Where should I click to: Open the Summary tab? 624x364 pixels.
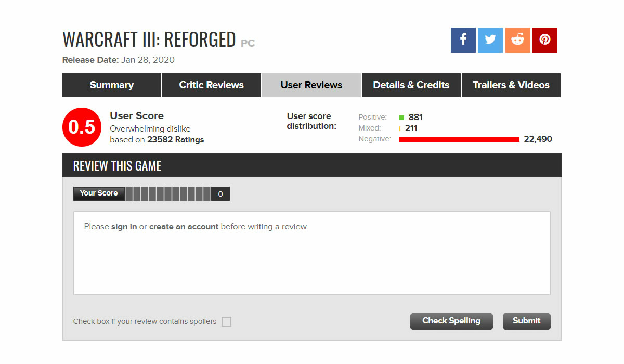[x=112, y=85]
